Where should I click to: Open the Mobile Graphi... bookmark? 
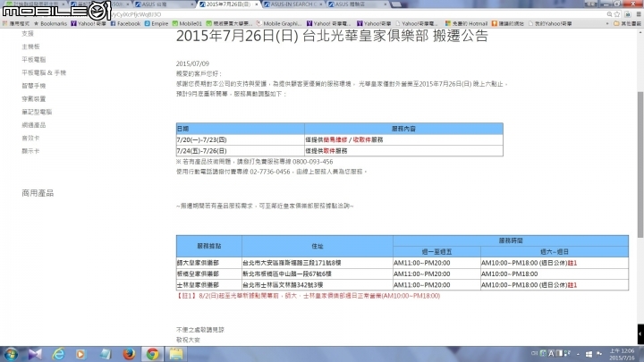(x=279, y=24)
